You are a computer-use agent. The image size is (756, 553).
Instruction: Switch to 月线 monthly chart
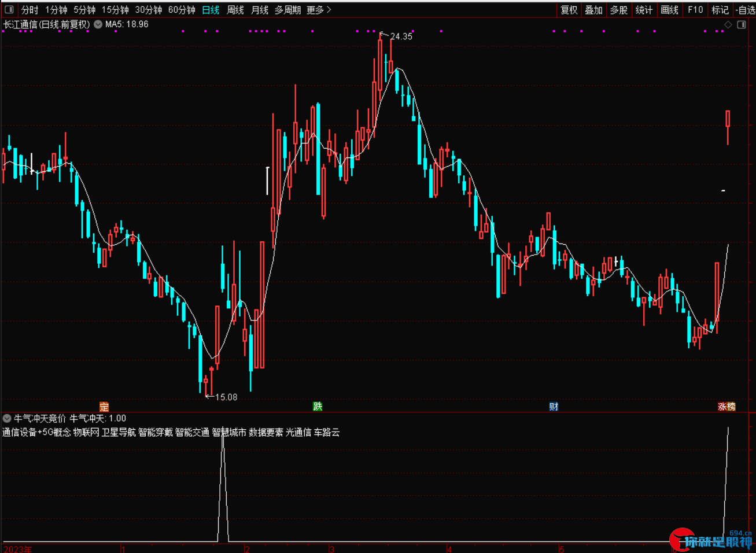point(260,10)
